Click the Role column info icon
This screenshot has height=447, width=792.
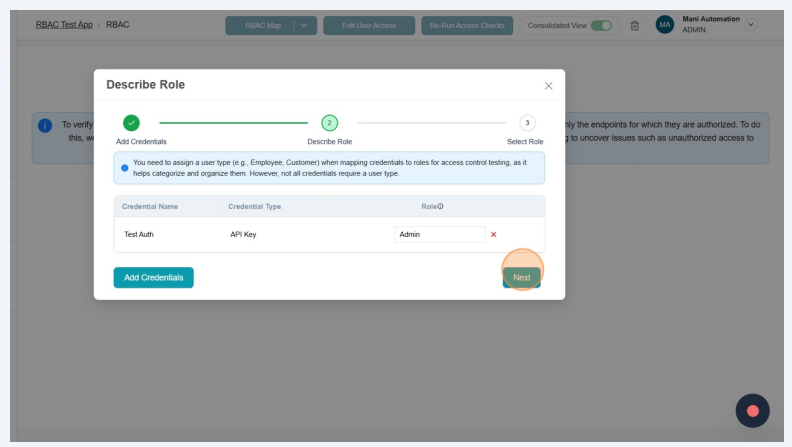440,206
